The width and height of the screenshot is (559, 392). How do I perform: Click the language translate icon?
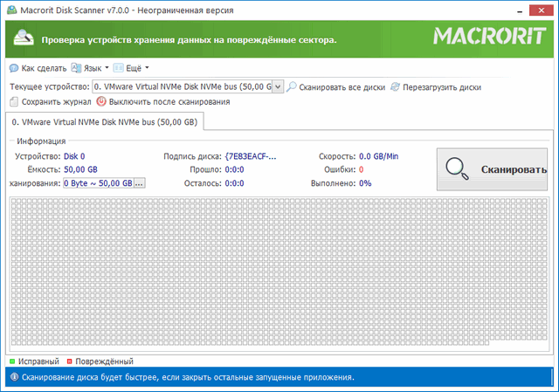[x=76, y=68]
